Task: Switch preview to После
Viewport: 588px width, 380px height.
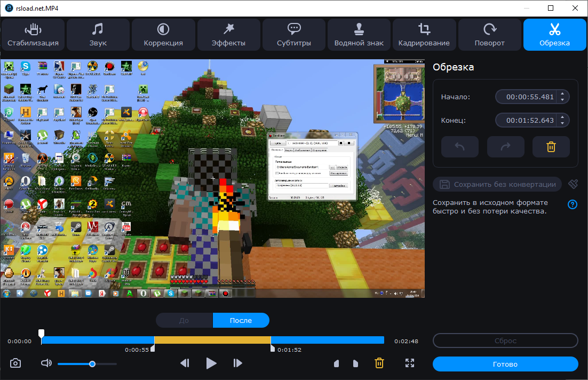Action: [241, 320]
